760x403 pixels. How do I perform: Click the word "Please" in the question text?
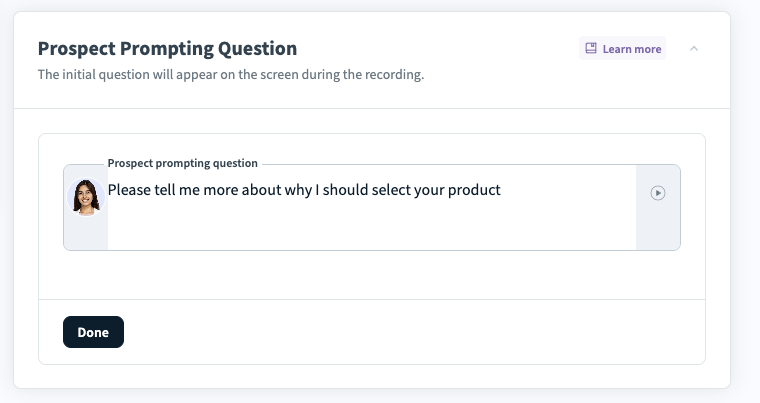[x=129, y=190]
